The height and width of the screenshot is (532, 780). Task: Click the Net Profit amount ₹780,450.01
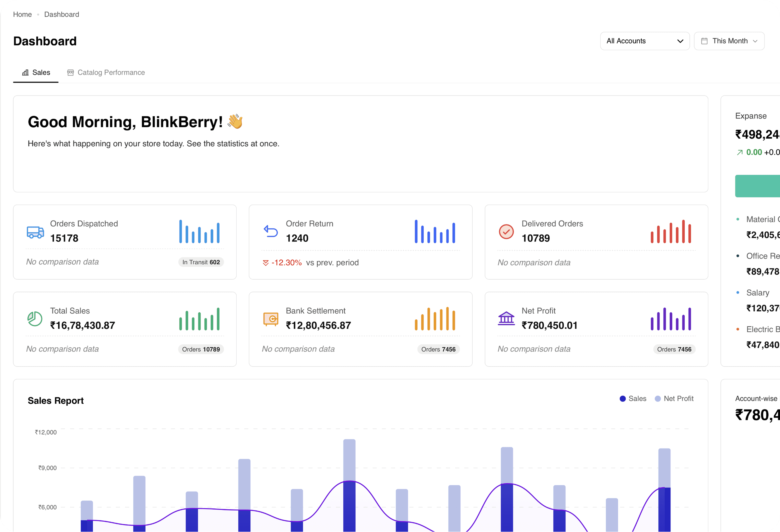click(x=550, y=325)
